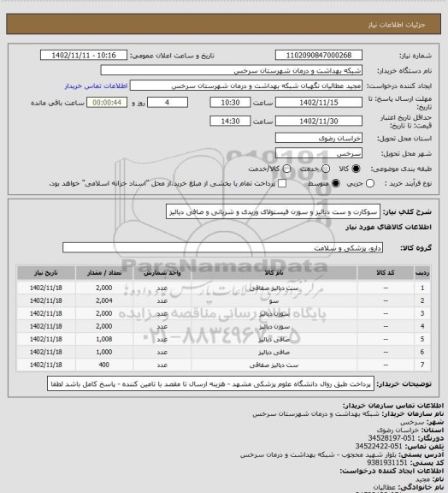Click the deadline time field 10:30

tap(230, 103)
